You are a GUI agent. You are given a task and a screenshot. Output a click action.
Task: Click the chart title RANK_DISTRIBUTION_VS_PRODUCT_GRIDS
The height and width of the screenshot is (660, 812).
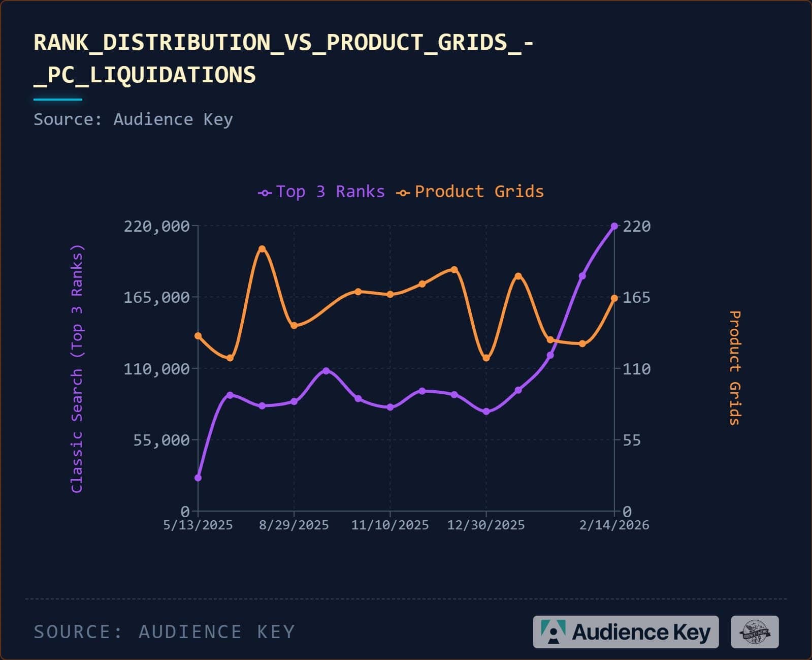point(283,58)
